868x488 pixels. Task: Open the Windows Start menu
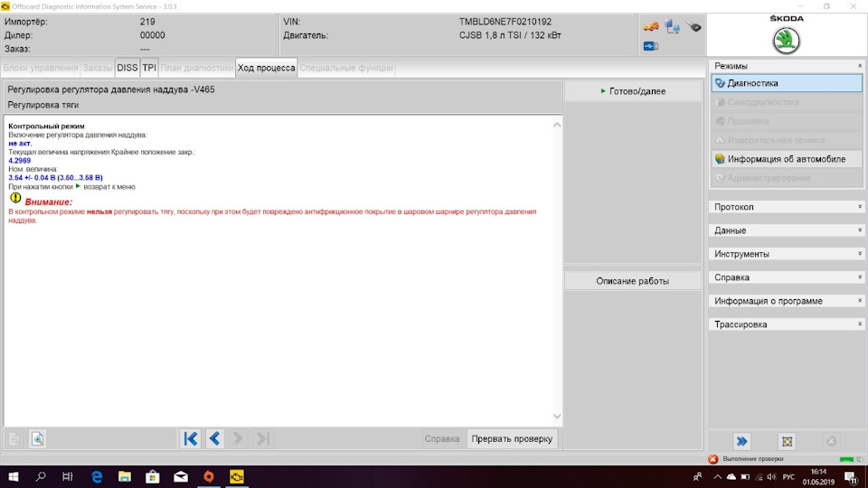click(14, 476)
